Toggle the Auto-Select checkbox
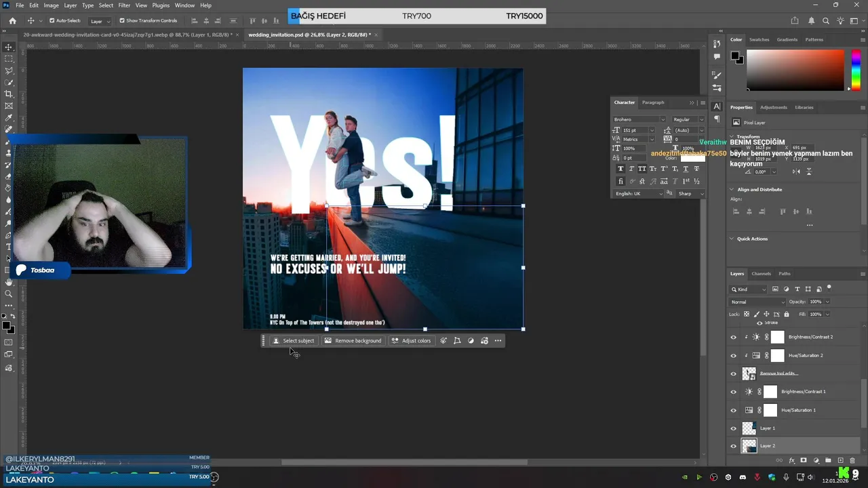Viewport: 868px width, 488px height. pos(52,20)
